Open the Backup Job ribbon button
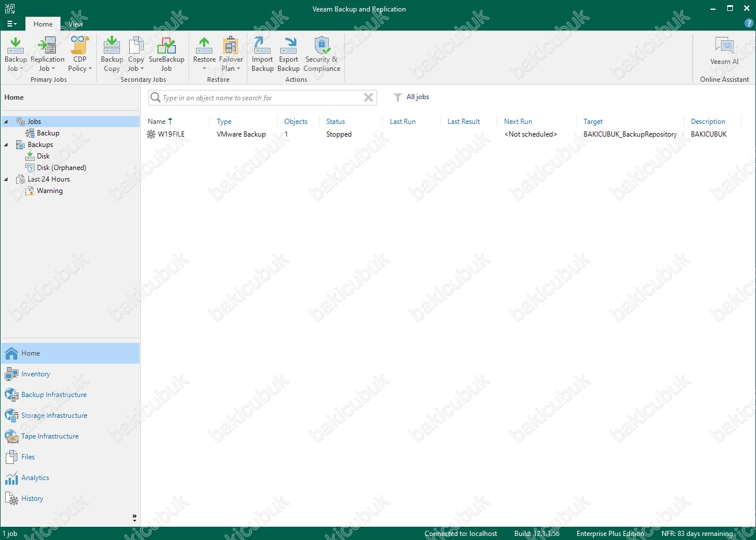Image resolution: width=756 pixels, height=540 pixels. pyautogui.click(x=16, y=54)
